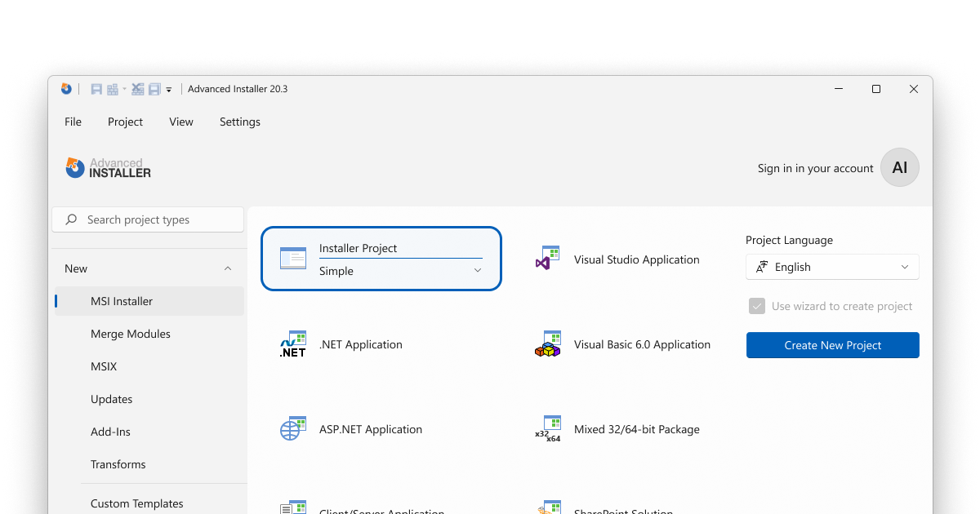Click the Advanced Installer app icon in title bar

point(66,89)
